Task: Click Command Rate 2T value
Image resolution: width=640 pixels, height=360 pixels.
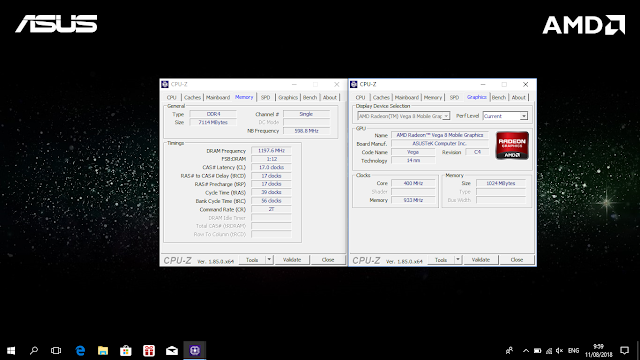Action: click(x=271, y=209)
